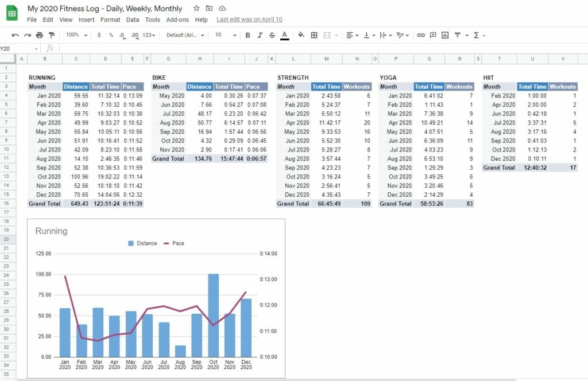Print the spreadsheet using printer icon
This screenshot has height=381, width=588.
click(x=40, y=35)
